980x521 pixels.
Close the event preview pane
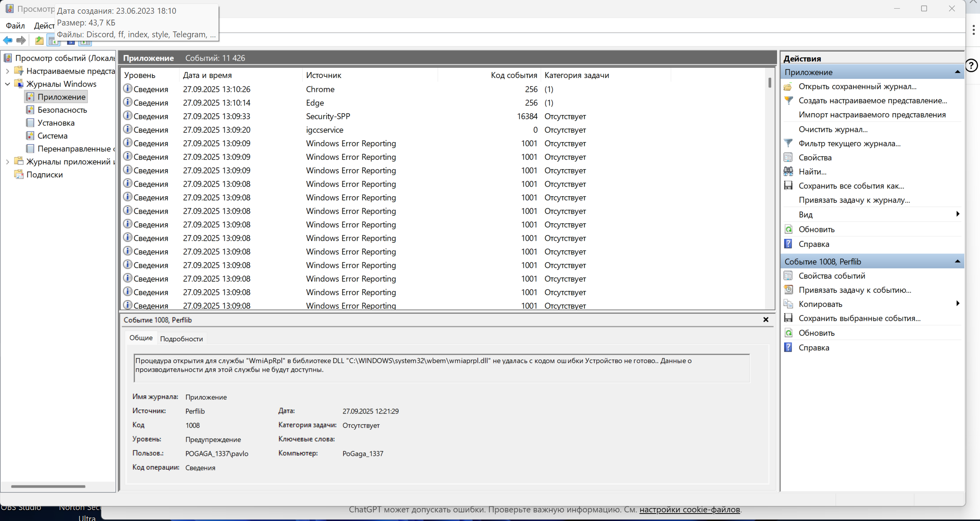click(765, 320)
